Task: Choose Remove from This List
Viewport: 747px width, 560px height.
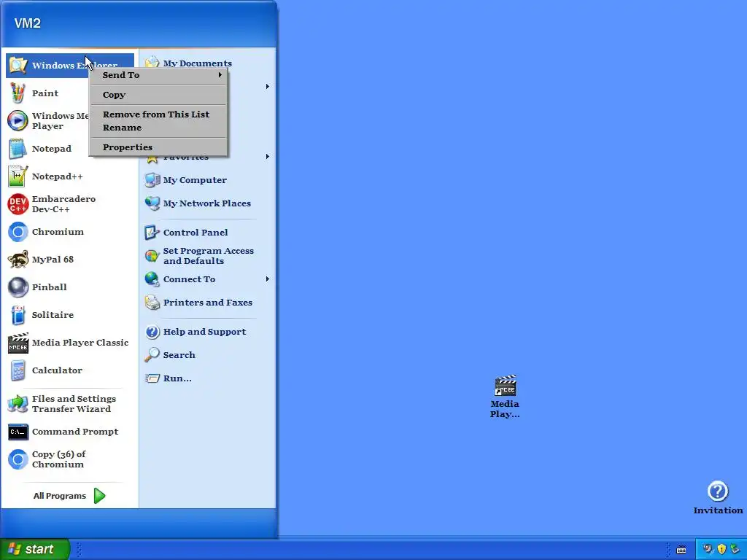Action: click(x=158, y=114)
